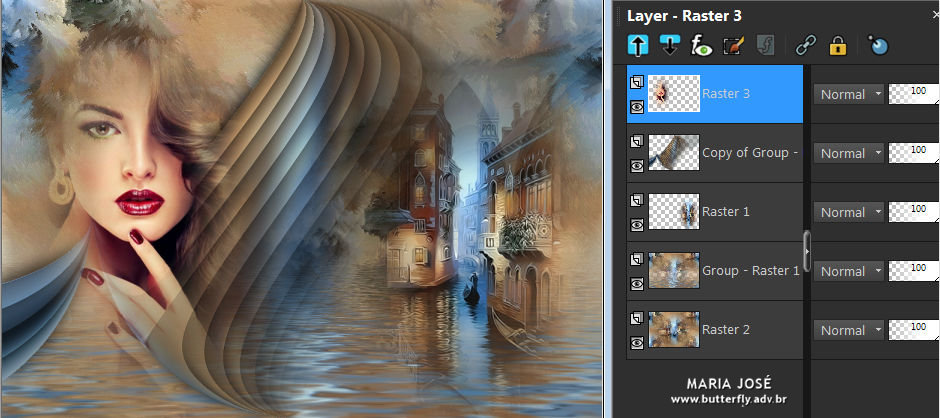
Task: Click the 'Layer - Raster 3' panel title
Action: pos(684,16)
